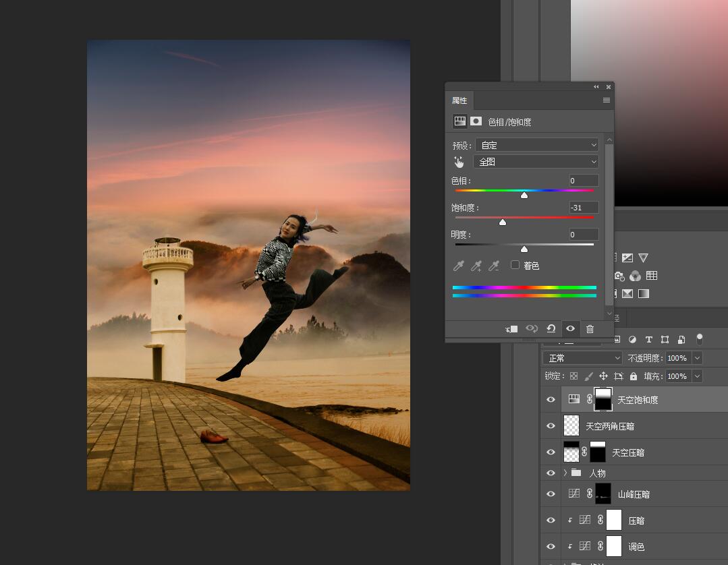This screenshot has height=565, width=728.
Task: Click the 饱和度 saturation slider handle
Action: (x=503, y=222)
